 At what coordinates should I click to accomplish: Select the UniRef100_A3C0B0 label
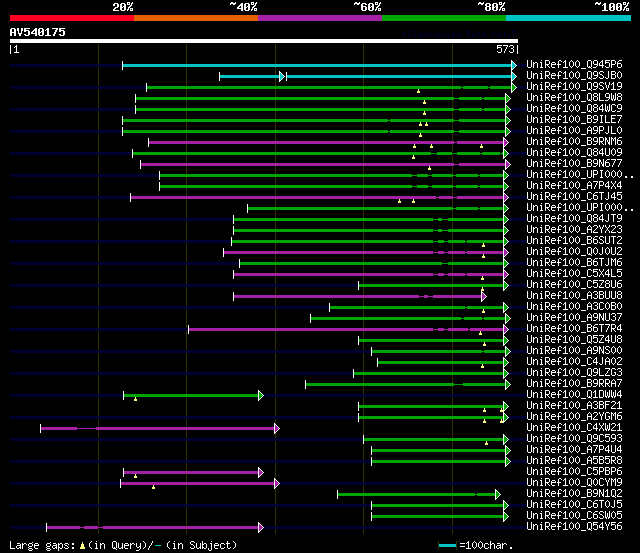click(x=574, y=307)
